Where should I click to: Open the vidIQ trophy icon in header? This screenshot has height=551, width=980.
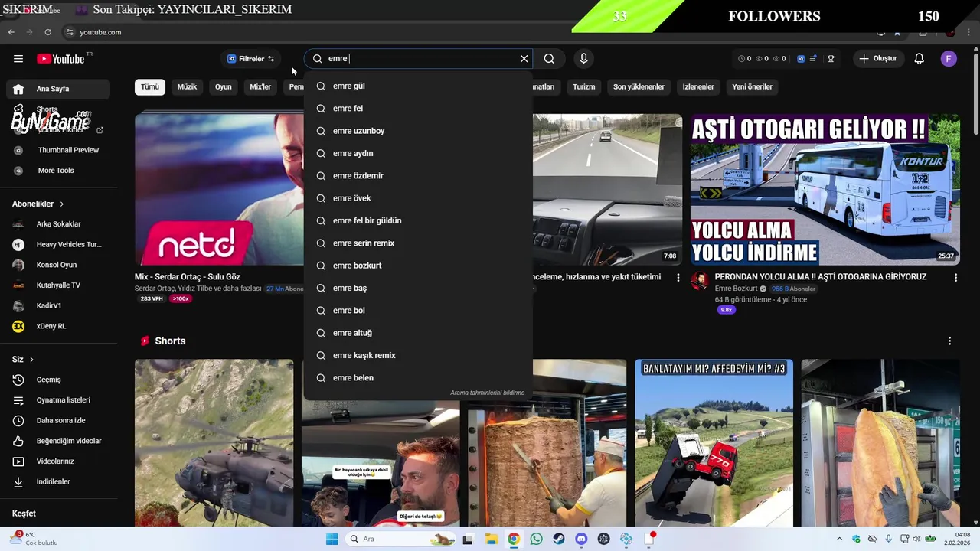831,59
